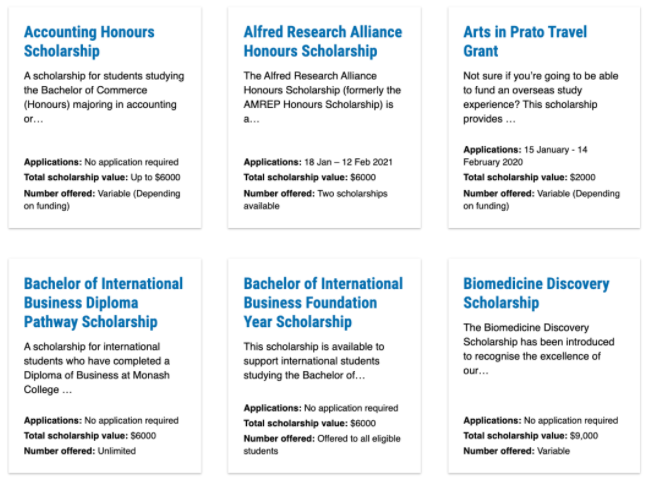Click 'Two scholarships available' number offered text
This screenshot has width=649, height=482.
302,199
